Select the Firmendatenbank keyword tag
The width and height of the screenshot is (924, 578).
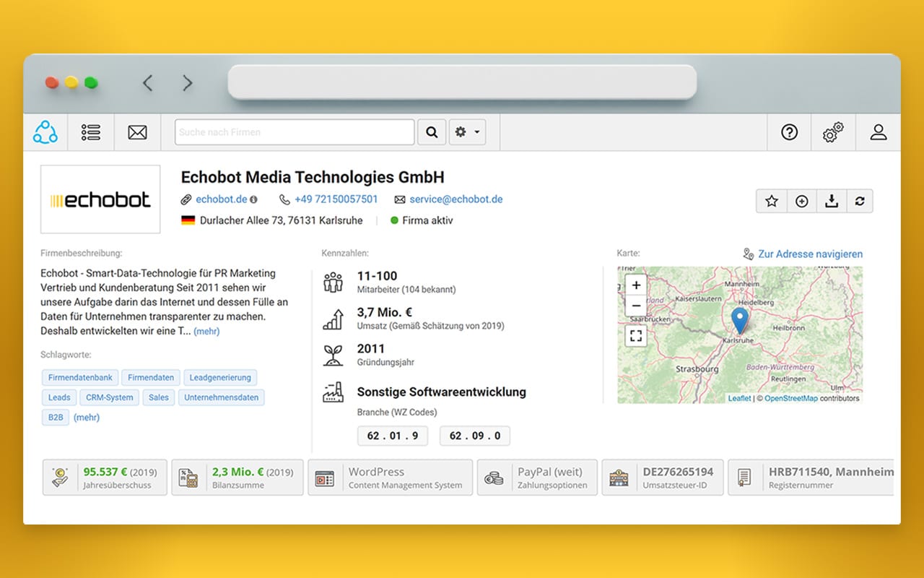click(x=80, y=378)
